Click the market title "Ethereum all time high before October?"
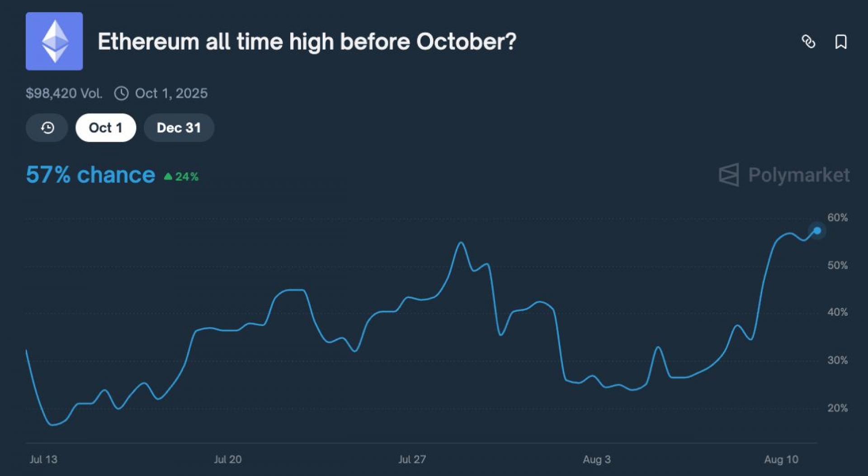This screenshot has height=476, width=868. click(x=307, y=42)
